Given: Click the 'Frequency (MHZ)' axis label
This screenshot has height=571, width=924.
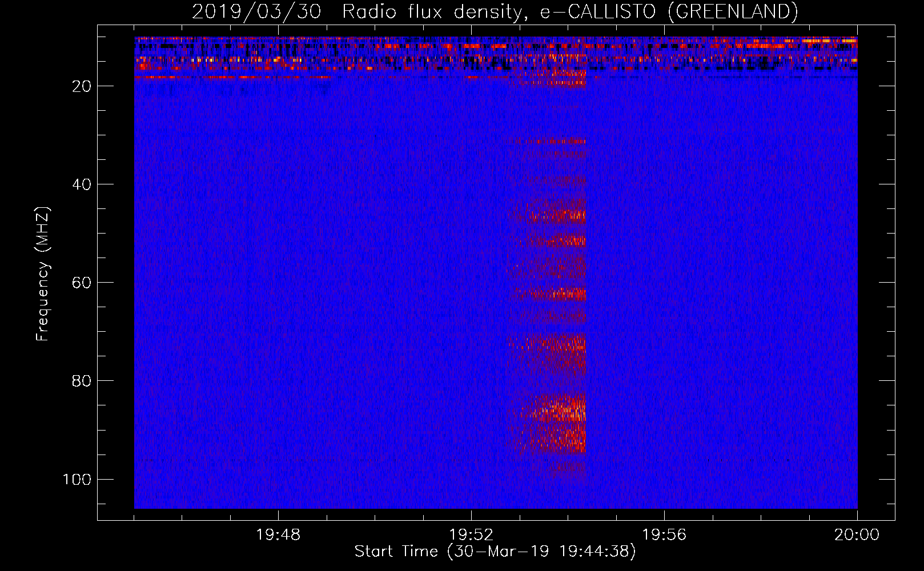Looking at the screenshot, I should pyautogui.click(x=43, y=274).
